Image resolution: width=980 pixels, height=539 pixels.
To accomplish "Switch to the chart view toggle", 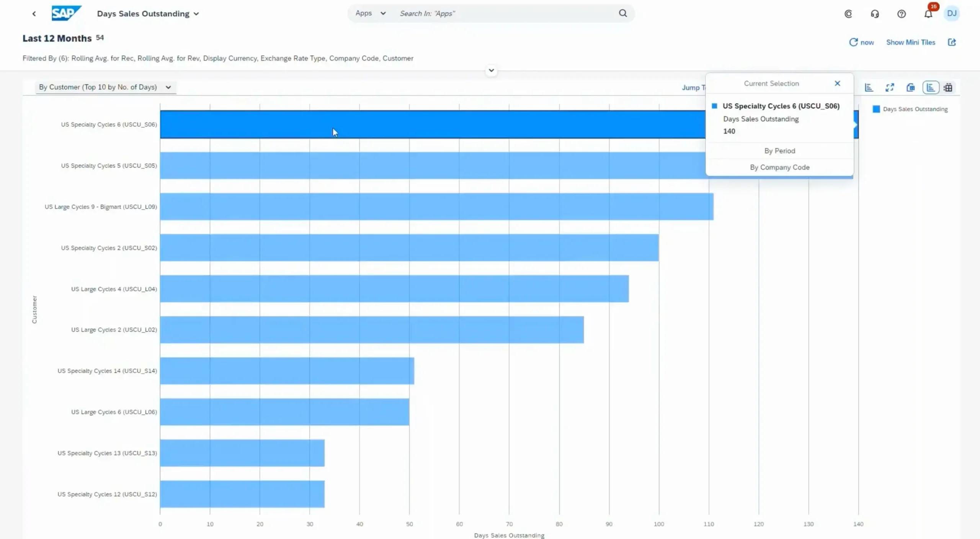I will pyautogui.click(x=931, y=88).
